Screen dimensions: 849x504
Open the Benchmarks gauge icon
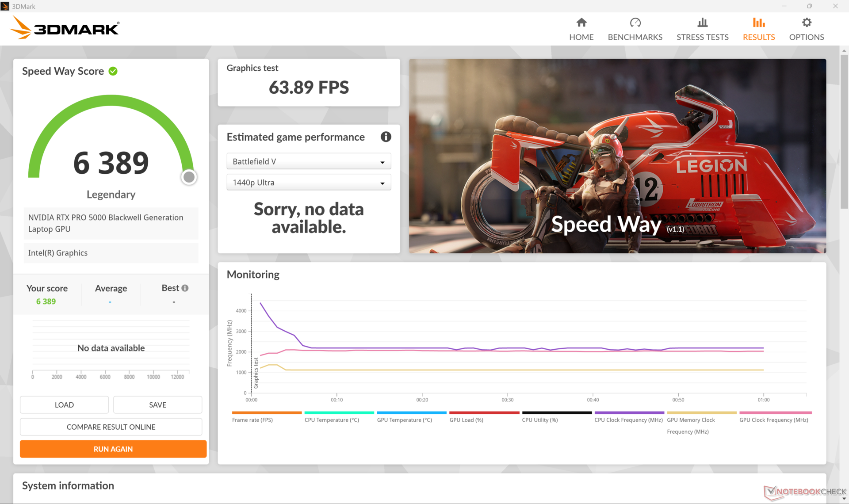point(635,23)
